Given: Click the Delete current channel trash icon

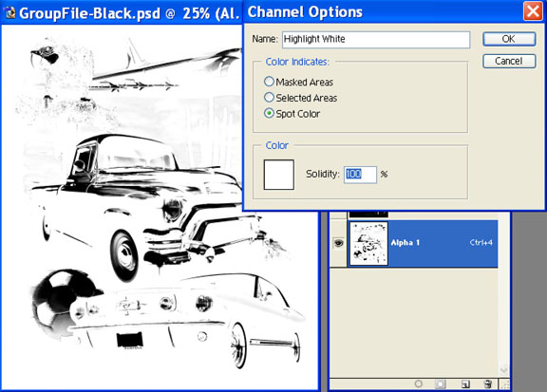Looking at the screenshot, I should click(488, 384).
